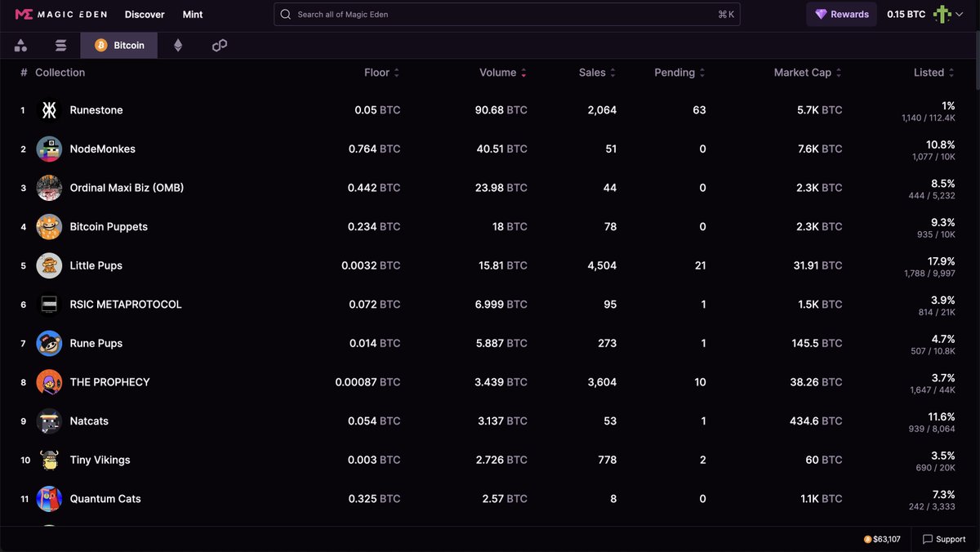This screenshot has height=552, width=980.
Task: Switch to the Polygon chain tab
Action: 219,46
